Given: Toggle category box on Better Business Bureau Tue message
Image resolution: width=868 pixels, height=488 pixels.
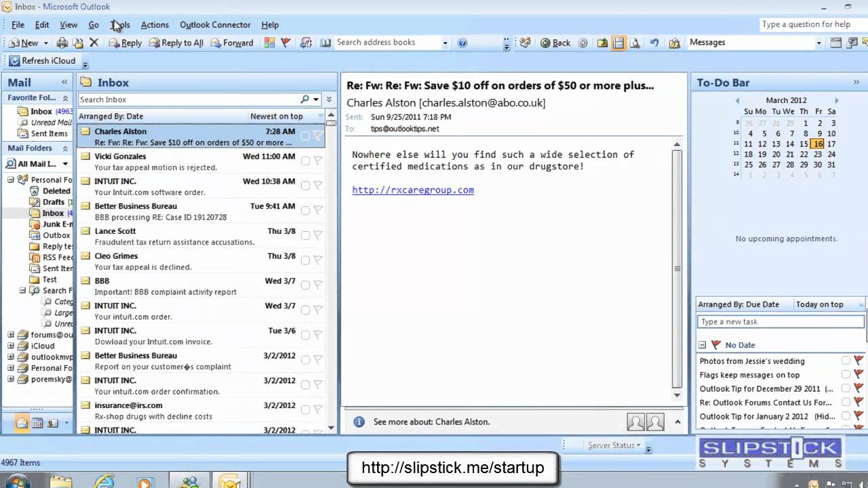Looking at the screenshot, I should [x=305, y=210].
